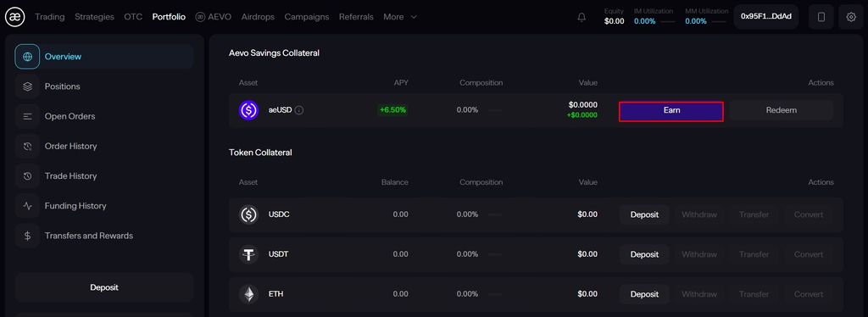
Task: Click Convert in the USDC row
Action: pos(809,214)
